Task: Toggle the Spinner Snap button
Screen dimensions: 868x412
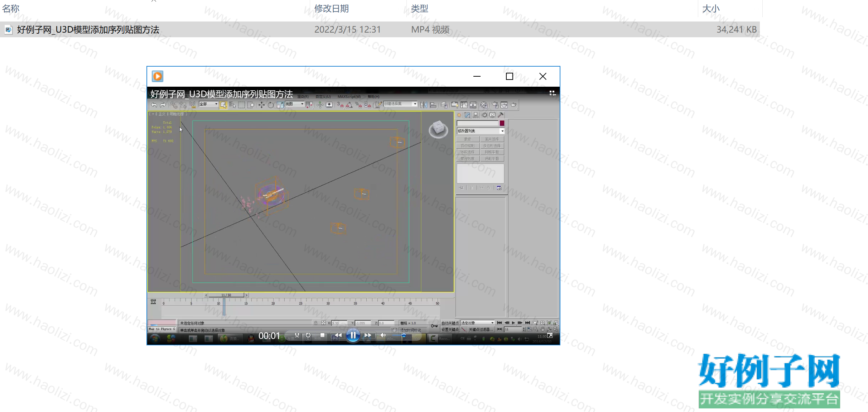Action: coord(367,105)
